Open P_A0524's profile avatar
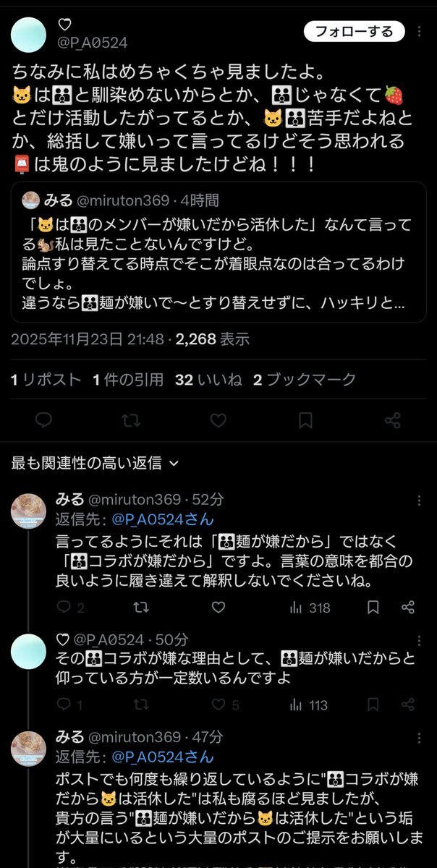 (x=27, y=35)
